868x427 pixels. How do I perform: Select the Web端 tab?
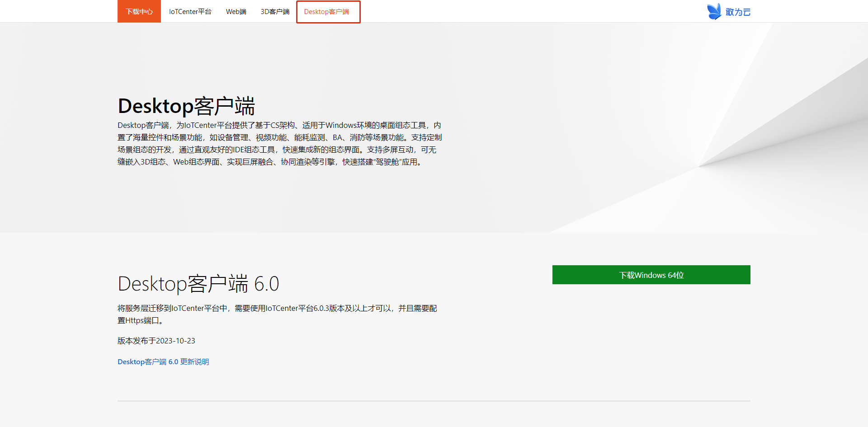[x=236, y=12]
